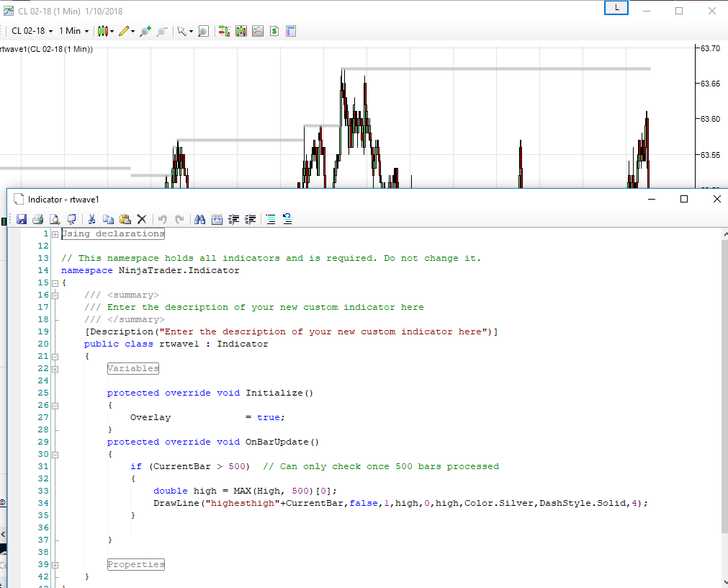Image resolution: width=728 pixels, height=588 pixels.
Task: Click the [Description(...)] attribute on line 19
Action: click(291, 331)
